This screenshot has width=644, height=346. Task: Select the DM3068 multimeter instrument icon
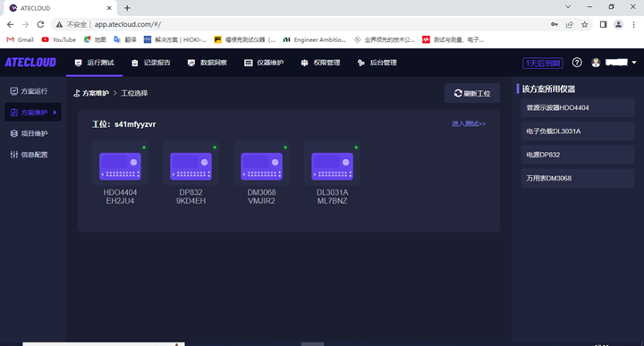coord(261,165)
